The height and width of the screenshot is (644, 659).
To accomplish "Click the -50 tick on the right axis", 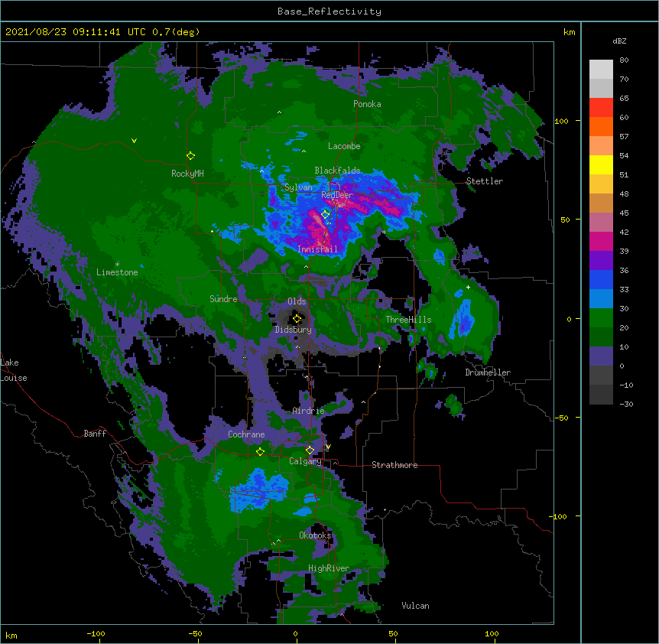I will coord(561,418).
